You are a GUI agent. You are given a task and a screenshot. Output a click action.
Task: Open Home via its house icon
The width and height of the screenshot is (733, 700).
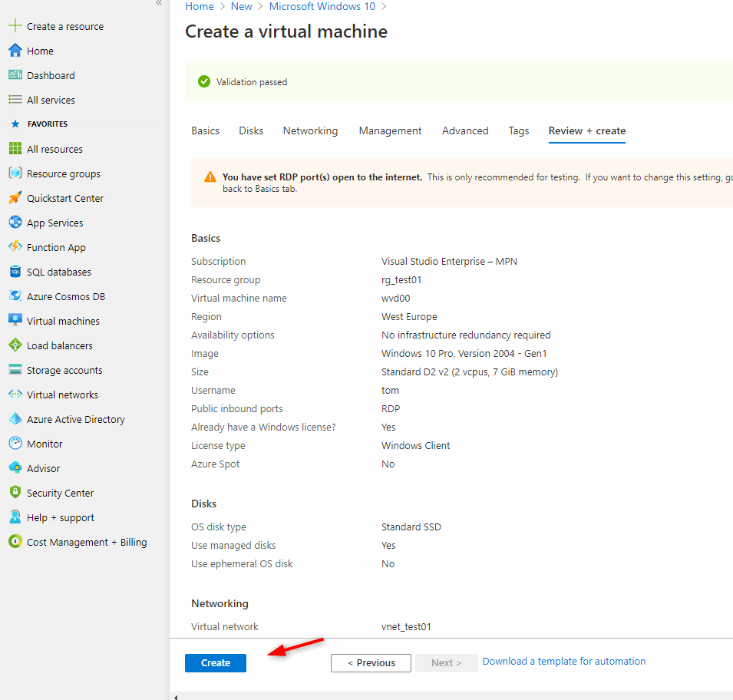(x=15, y=51)
